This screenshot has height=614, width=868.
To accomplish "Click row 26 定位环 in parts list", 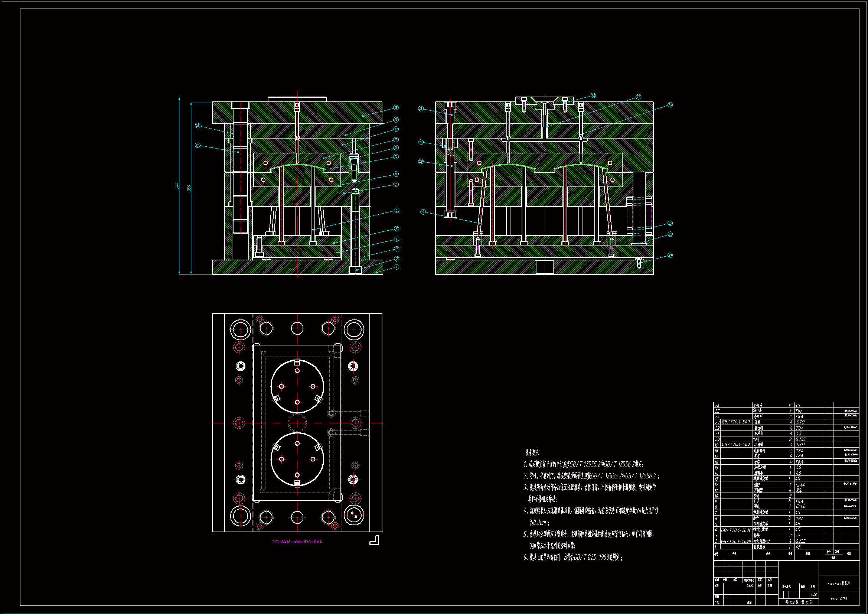I will pyautogui.click(x=758, y=405).
